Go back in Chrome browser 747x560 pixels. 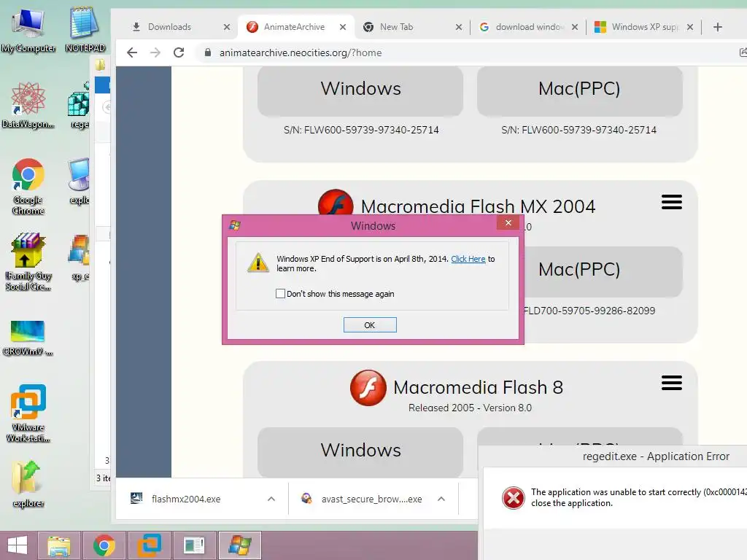pos(132,52)
